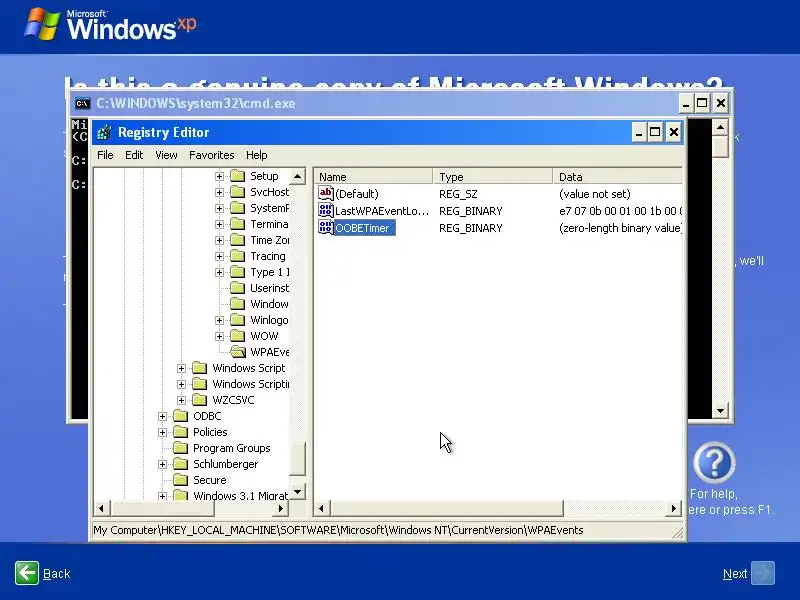Expand the WOW registry key
Viewport: 800px width, 600px height.
(x=219, y=337)
